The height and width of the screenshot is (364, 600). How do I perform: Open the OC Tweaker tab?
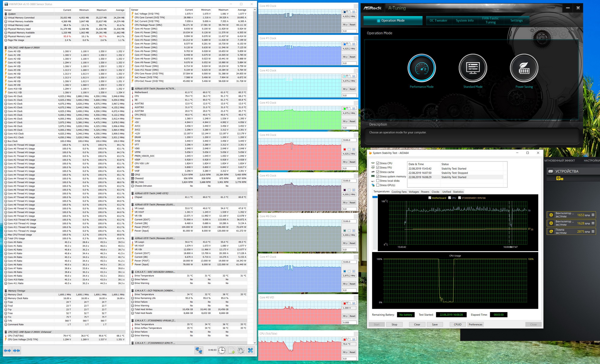[x=438, y=20]
